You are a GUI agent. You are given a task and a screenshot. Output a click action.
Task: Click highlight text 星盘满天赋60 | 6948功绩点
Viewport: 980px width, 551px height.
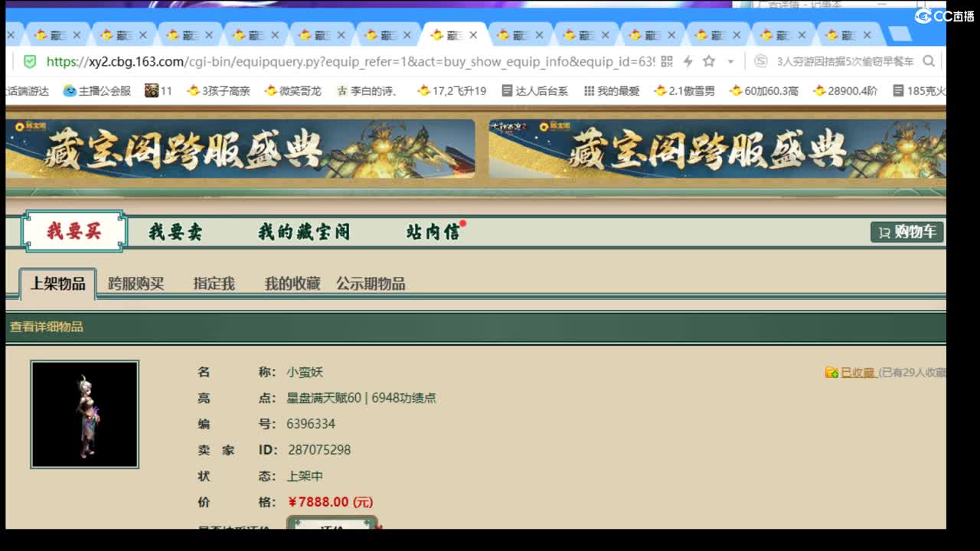click(x=361, y=398)
